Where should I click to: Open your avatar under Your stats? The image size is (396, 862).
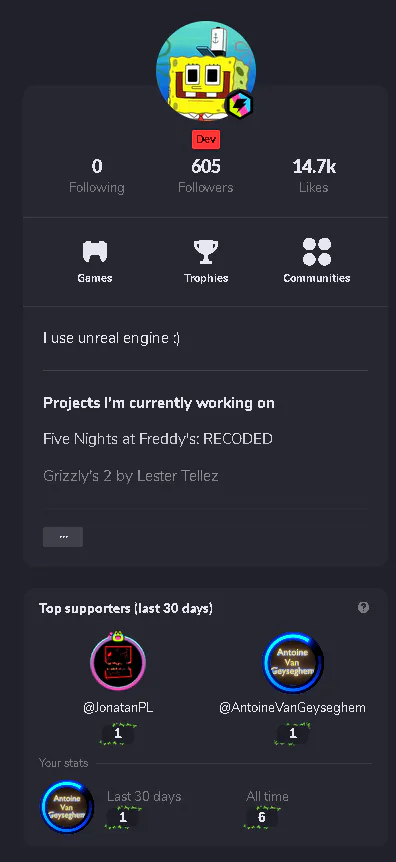point(67,806)
